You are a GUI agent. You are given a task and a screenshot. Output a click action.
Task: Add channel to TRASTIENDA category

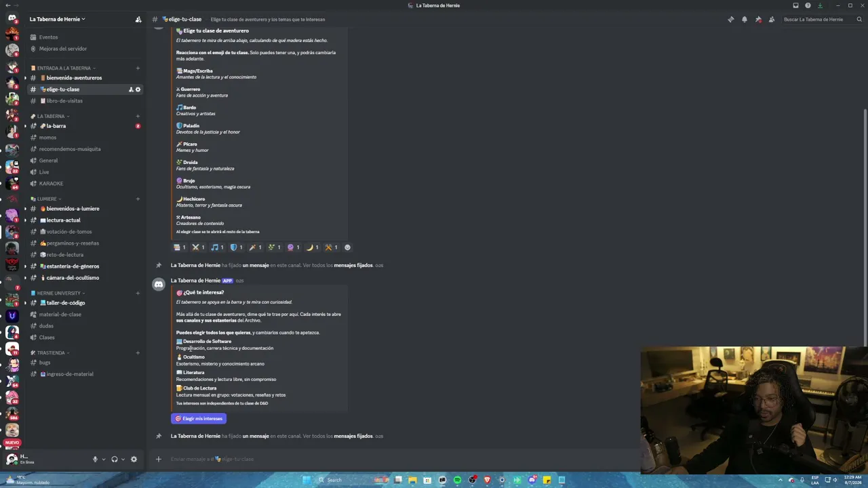point(138,352)
